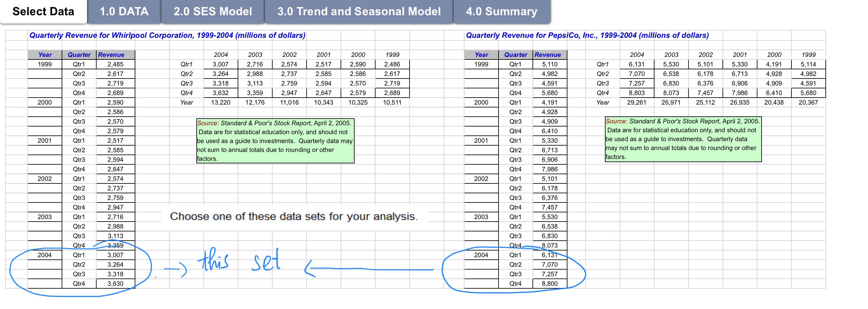Viewport: 868px width, 309px height.
Task: Switch to the 1.0 DATA tab
Action: click(x=124, y=11)
